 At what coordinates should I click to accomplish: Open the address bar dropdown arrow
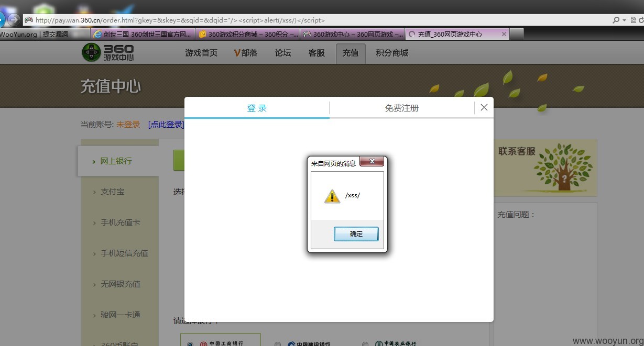[624, 20]
